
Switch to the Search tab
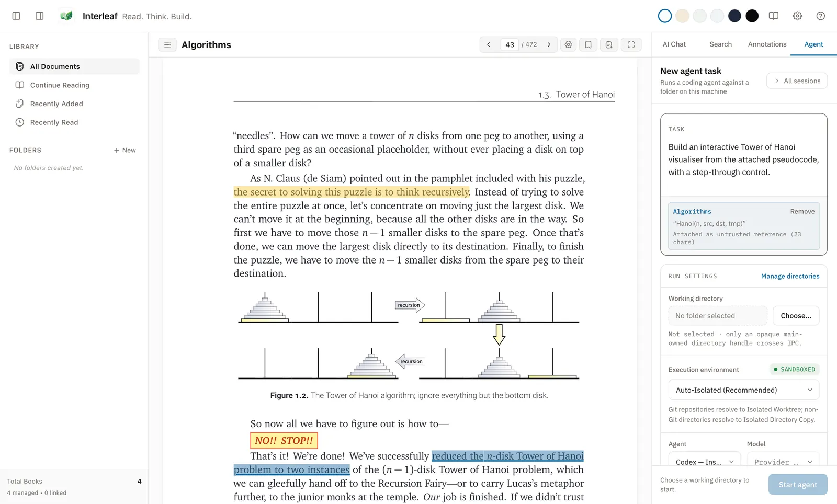click(720, 44)
